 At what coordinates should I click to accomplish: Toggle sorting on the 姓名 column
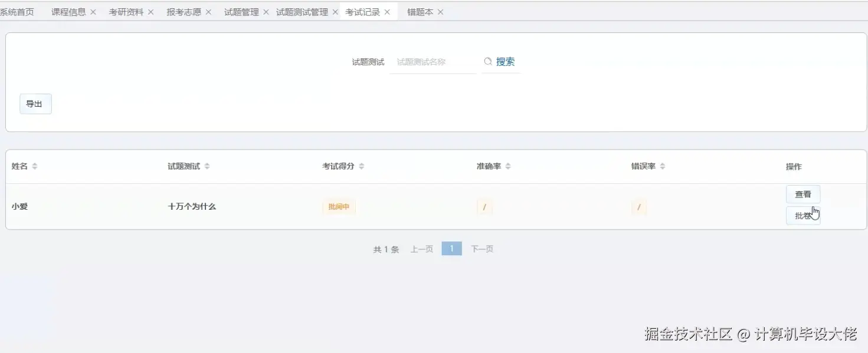[x=34, y=166]
